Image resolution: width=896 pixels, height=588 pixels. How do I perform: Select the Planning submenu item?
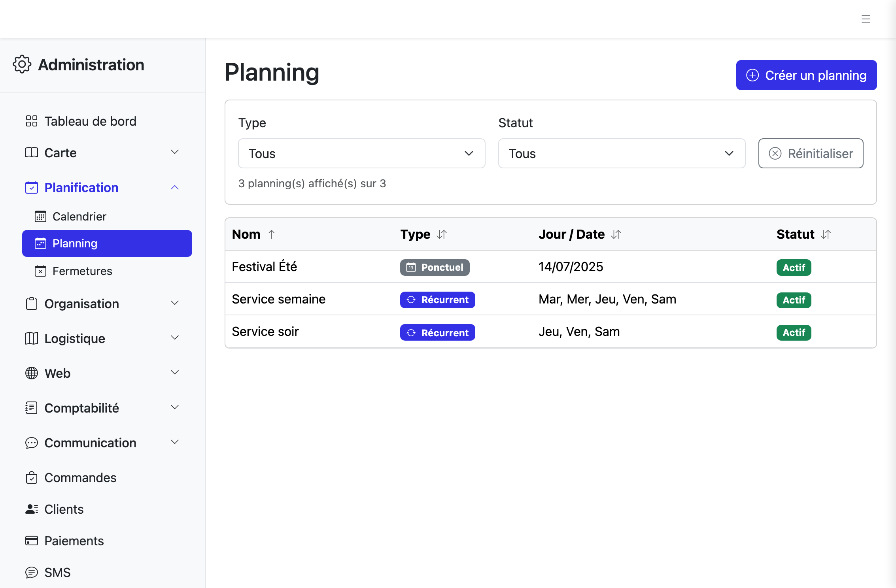107,243
